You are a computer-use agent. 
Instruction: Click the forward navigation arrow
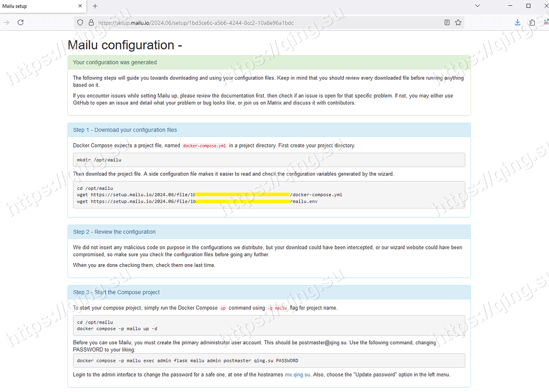coord(6,22)
